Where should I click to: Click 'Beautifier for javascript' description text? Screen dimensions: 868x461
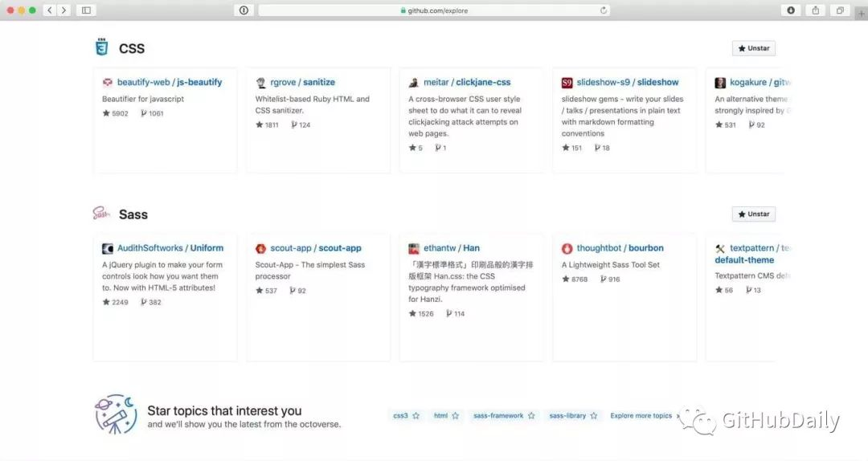(143, 99)
